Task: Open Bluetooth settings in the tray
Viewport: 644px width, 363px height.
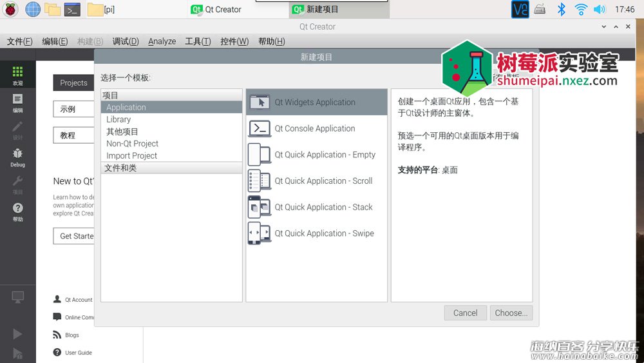Action: click(x=561, y=9)
